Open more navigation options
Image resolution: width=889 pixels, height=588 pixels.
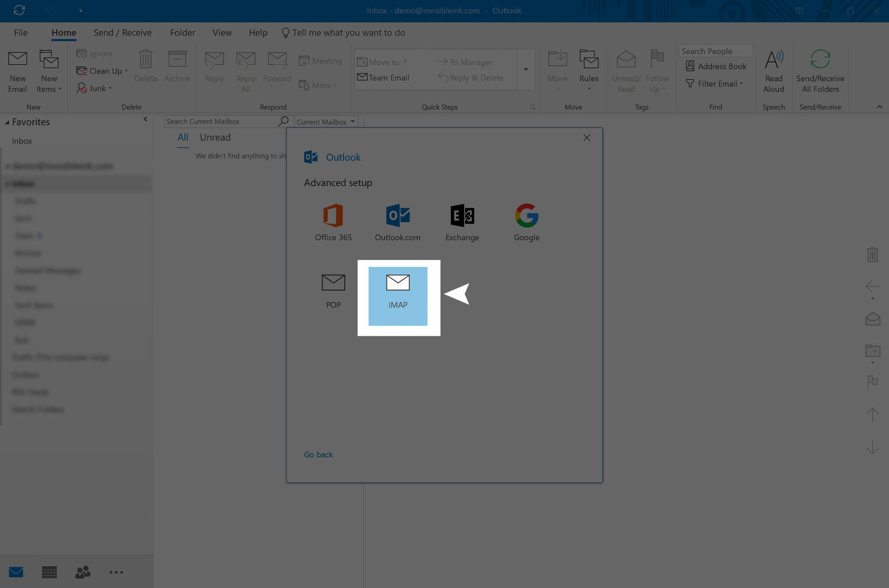[x=116, y=572]
